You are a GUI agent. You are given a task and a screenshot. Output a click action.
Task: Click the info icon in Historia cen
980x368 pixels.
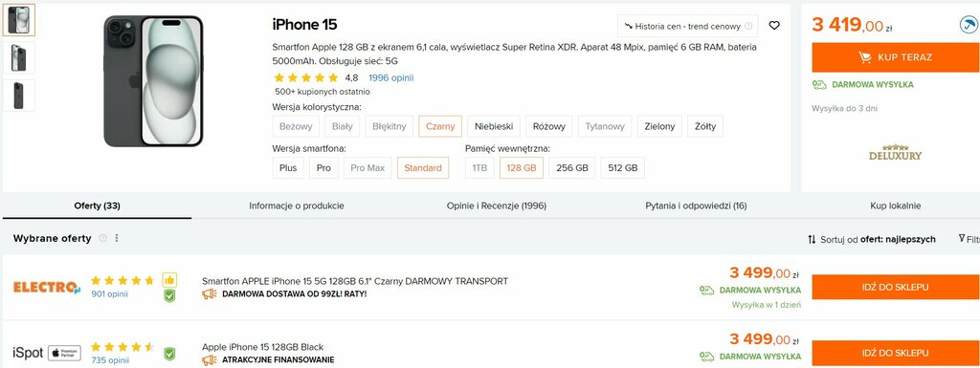coord(748,26)
